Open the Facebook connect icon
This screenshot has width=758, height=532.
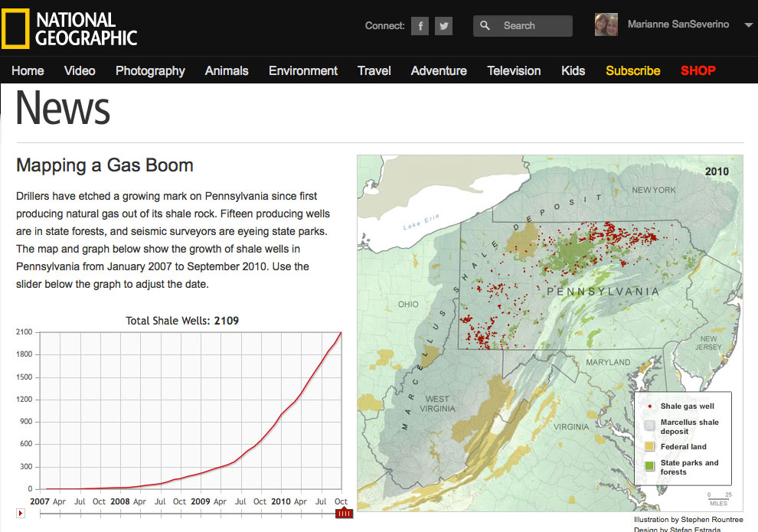tap(420, 26)
